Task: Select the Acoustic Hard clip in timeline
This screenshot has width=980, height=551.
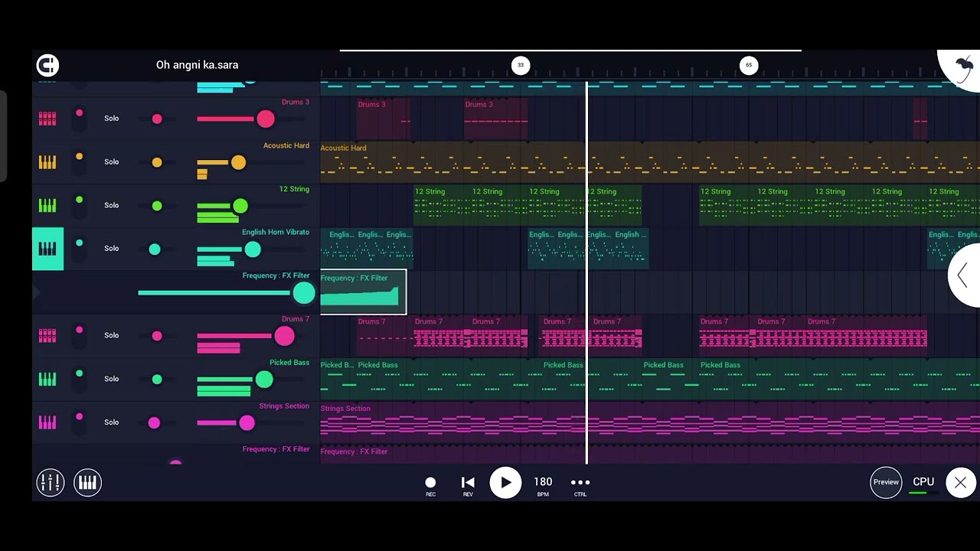Action: point(650,161)
